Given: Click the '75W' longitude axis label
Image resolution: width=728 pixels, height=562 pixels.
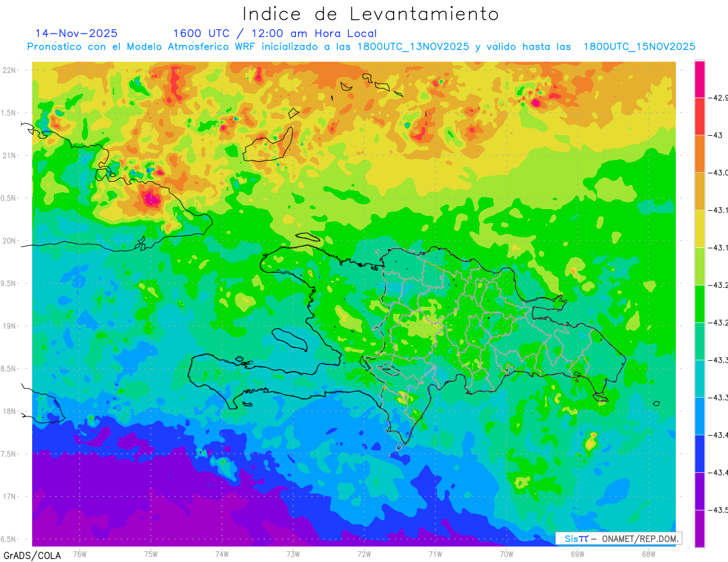Looking at the screenshot, I should 151,554.
